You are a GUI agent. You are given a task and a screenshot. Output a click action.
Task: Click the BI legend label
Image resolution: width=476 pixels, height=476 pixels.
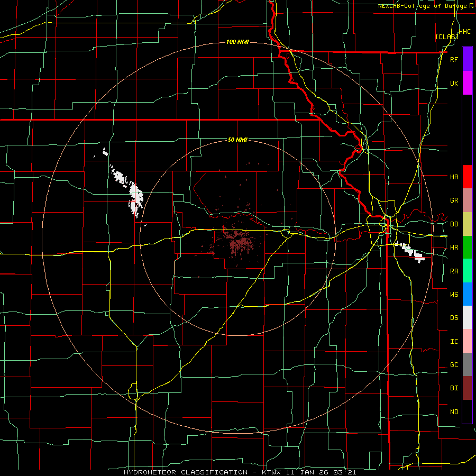454,388
